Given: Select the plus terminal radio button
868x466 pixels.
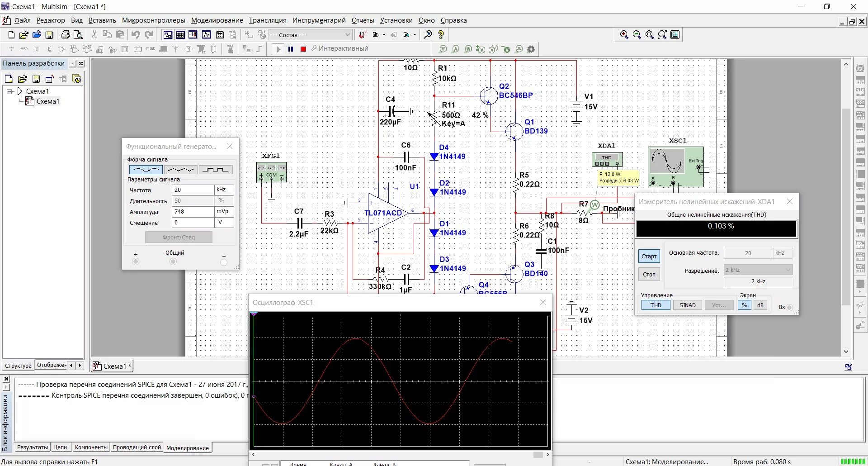Looking at the screenshot, I should [136, 262].
